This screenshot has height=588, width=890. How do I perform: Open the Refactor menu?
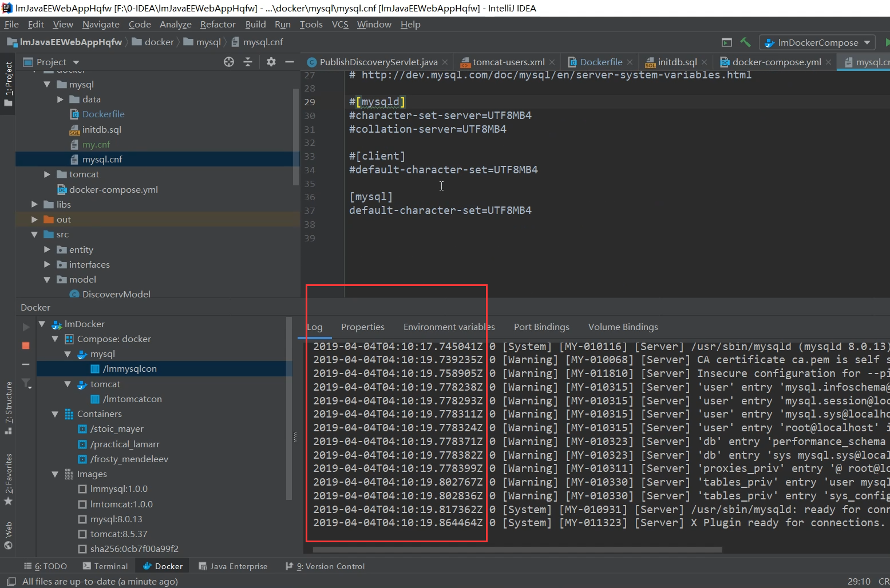[217, 24]
